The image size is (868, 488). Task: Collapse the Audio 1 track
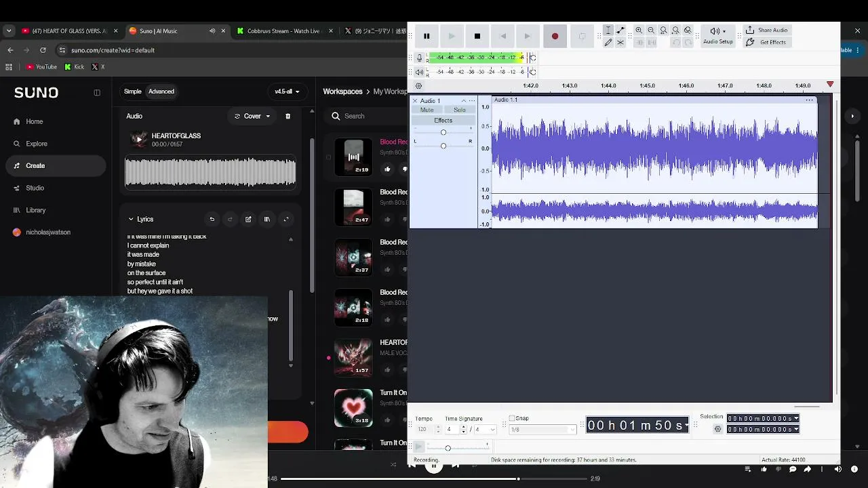pos(464,101)
